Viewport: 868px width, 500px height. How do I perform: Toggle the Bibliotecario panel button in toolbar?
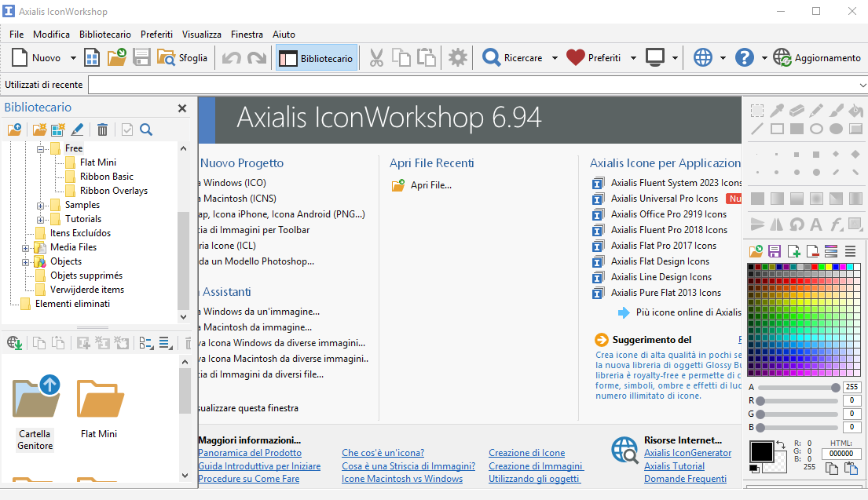click(x=317, y=58)
